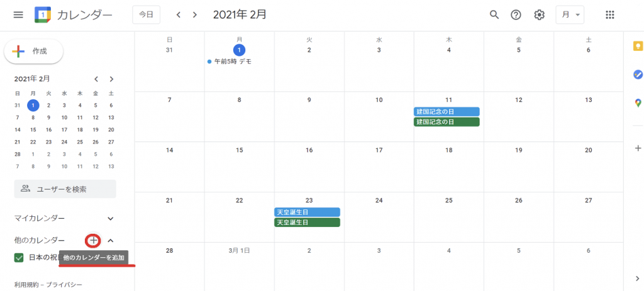Open the 月 view switcher dropdown
The height and width of the screenshot is (291, 644).
(x=570, y=14)
